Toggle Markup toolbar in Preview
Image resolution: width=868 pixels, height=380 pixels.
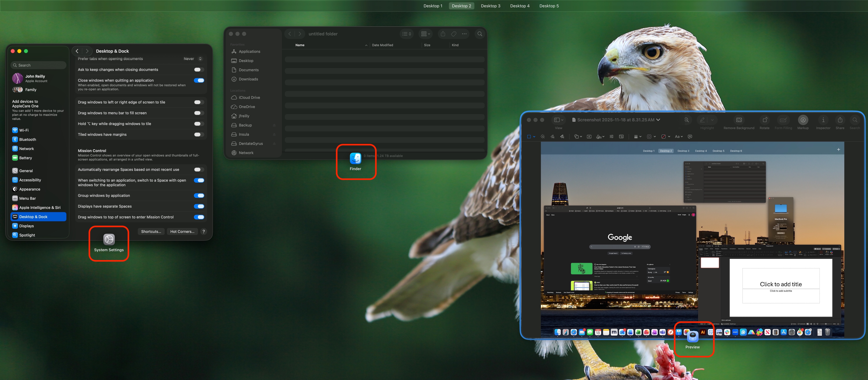click(x=803, y=120)
